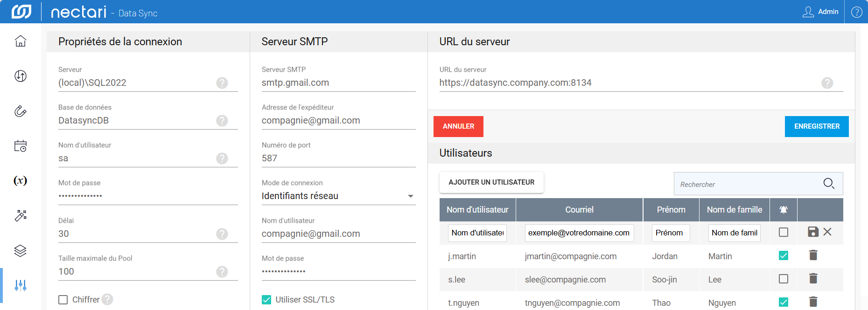Image resolution: width=868 pixels, height=310 pixels.
Task: Fill the new user Nom de famille input
Action: click(735, 233)
